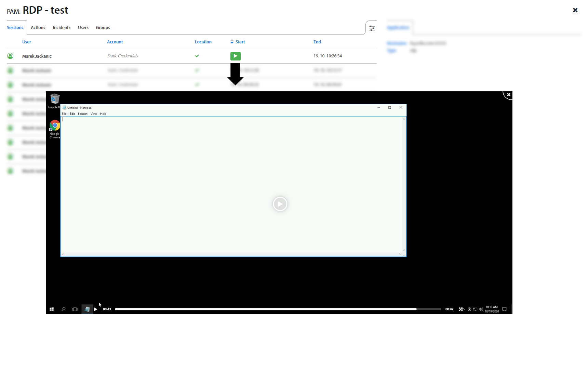
Task: Open the session filter settings icon
Action: click(372, 28)
